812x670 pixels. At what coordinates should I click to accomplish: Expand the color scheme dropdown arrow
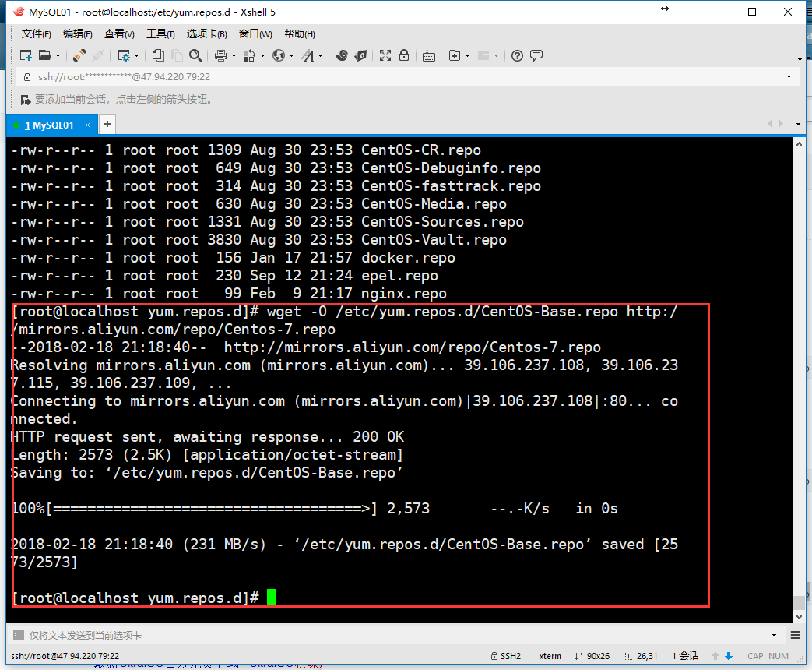point(262,55)
